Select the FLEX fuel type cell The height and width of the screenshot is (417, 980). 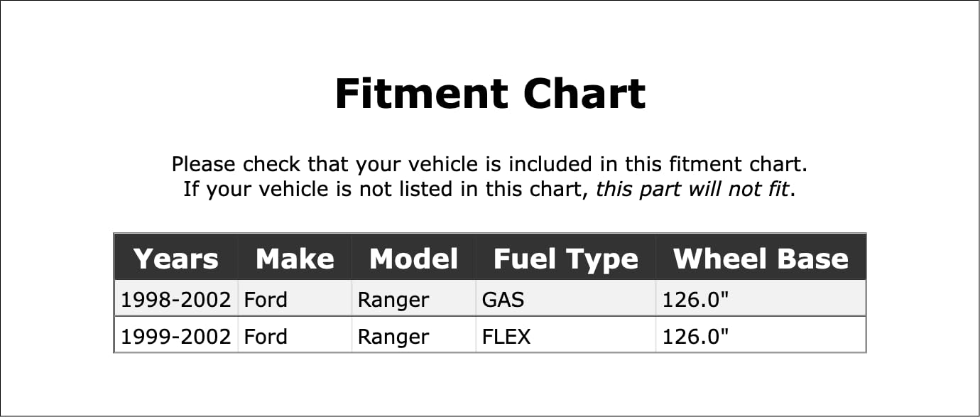pyautogui.click(x=506, y=336)
